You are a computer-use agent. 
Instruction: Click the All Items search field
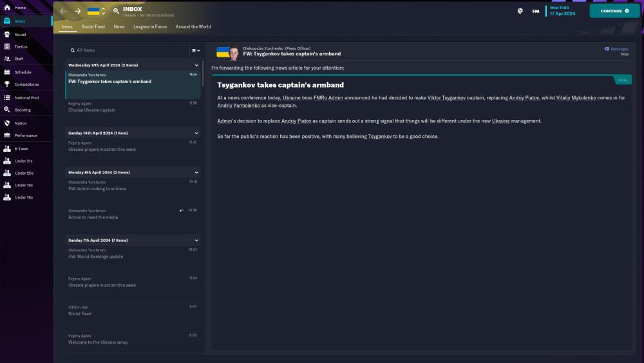click(129, 50)
